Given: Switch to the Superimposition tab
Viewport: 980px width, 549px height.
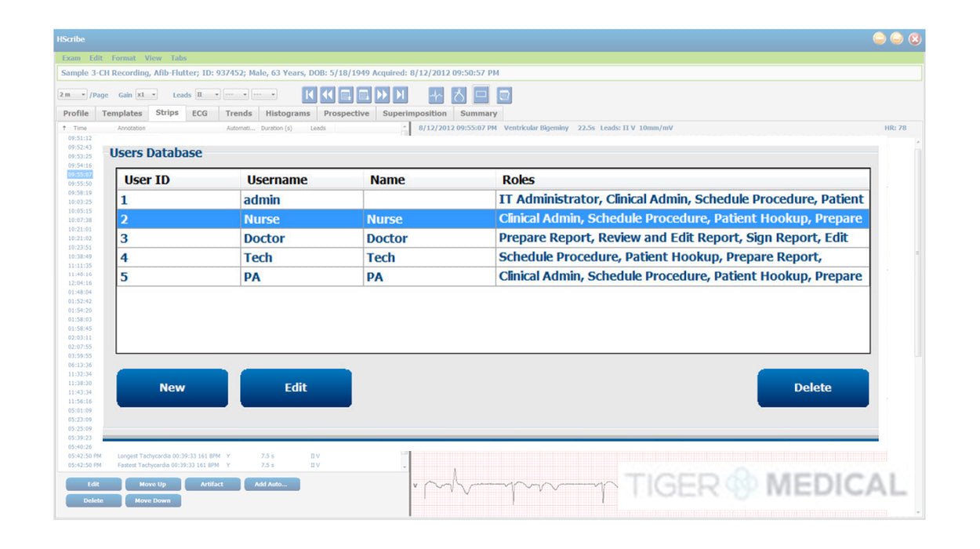Looking at the screenshot, I should coord(414,113).
